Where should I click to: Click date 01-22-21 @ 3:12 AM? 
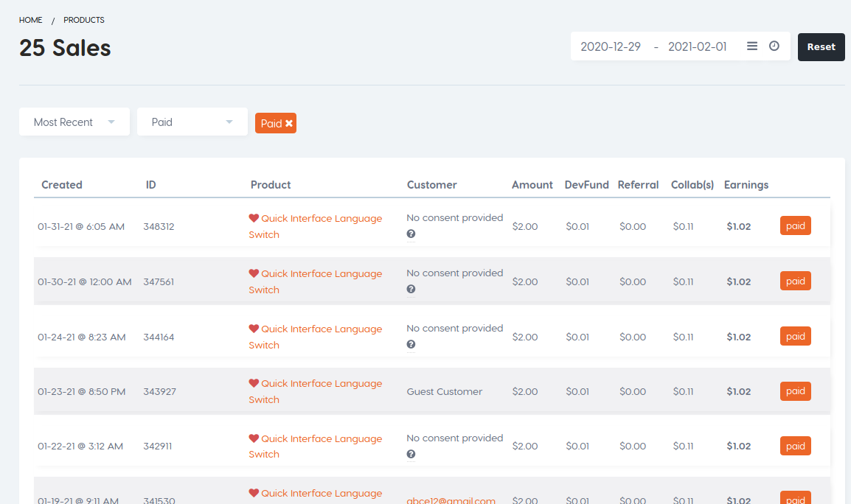point(80,447)
